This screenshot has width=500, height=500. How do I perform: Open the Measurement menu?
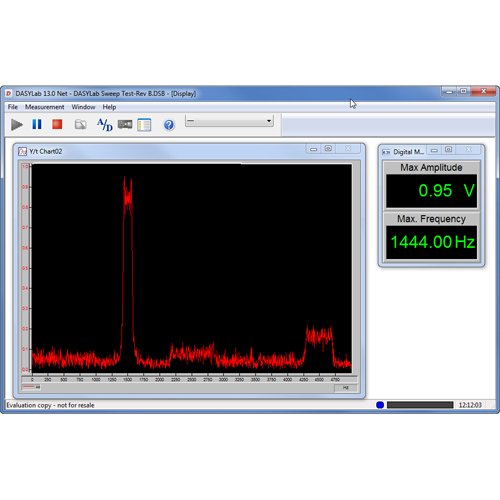click(44, 107)
